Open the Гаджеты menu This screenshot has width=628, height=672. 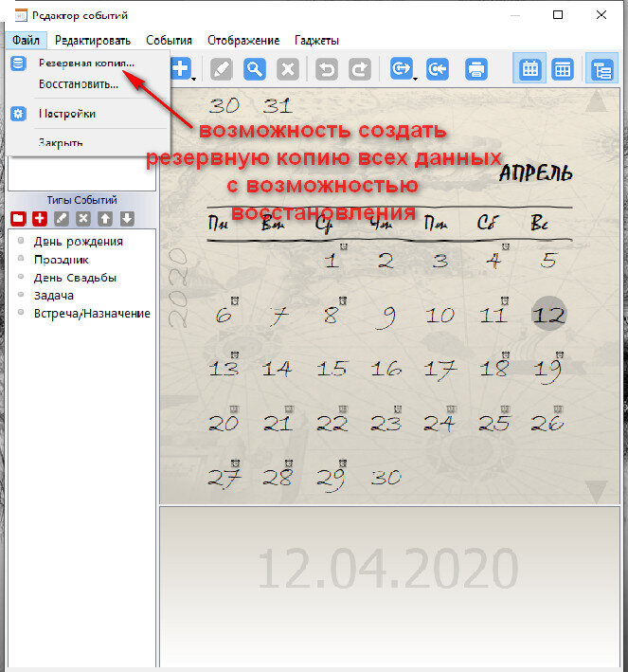pyautogui.click(x=316, y=41)
